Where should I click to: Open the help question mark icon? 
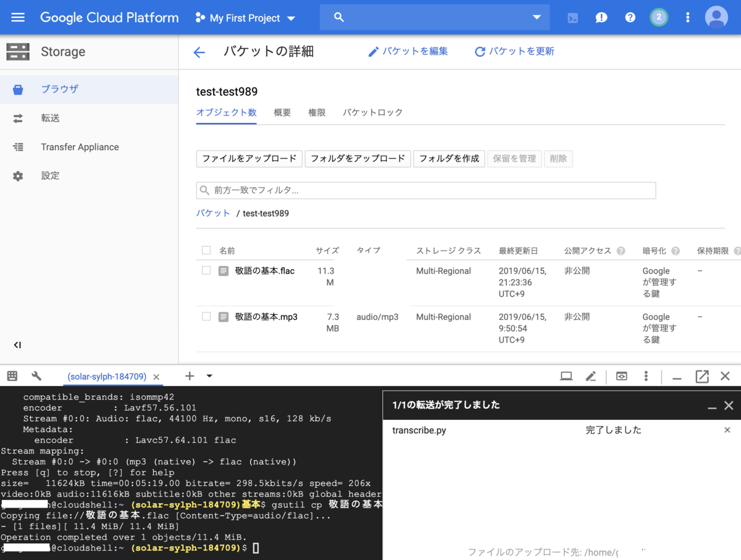(x=630, y=17)
